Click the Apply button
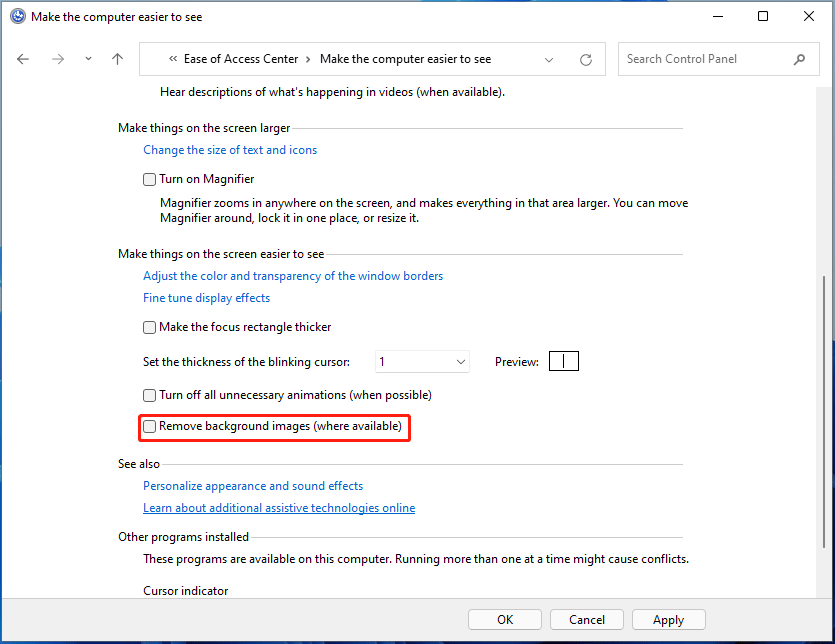The height and width of the screenshot is (644, 835). click(x=668, y=619)
